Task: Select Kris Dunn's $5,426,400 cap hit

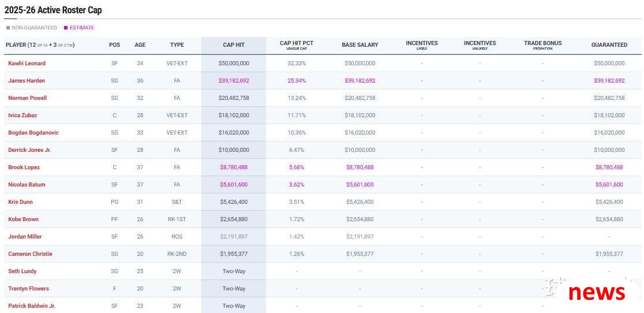Action: [234, 202]
